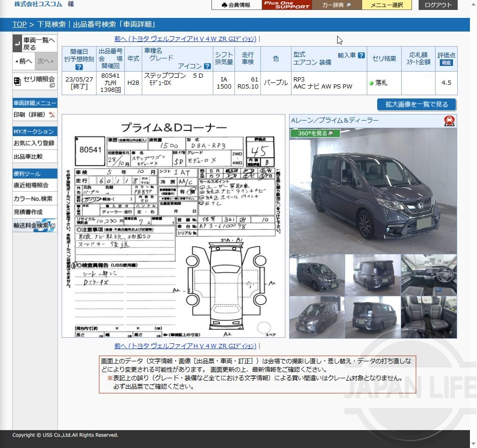Select カー辞典 in the top menu bar
This screenshot has width=477, height=448.
(x=334, y=5)
